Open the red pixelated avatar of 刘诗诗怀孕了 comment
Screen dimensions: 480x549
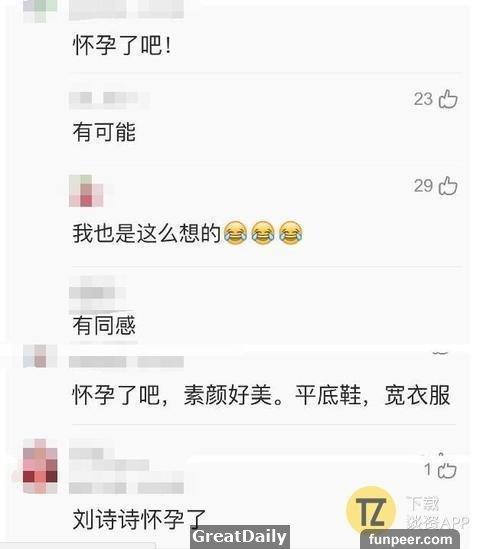tap(40, 466)
